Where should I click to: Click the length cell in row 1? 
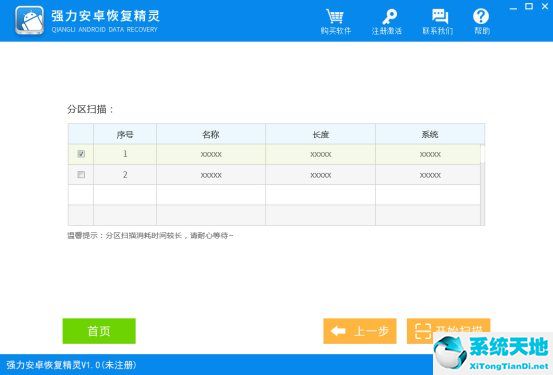(320, 154)
